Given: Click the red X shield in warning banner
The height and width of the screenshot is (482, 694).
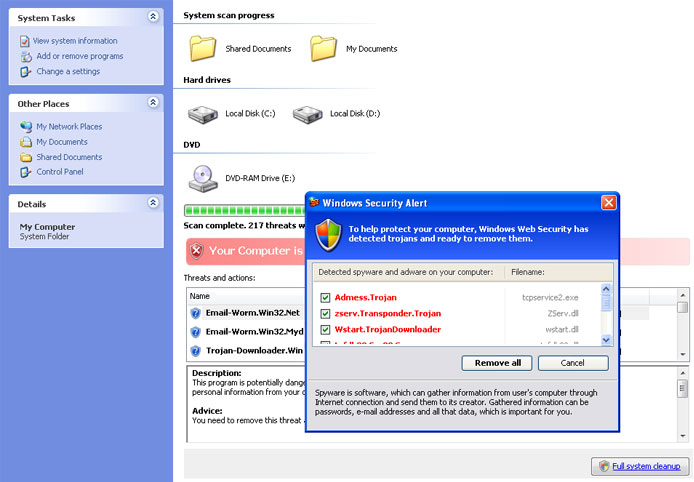Looking at the screenshot, I should [197, 251].
